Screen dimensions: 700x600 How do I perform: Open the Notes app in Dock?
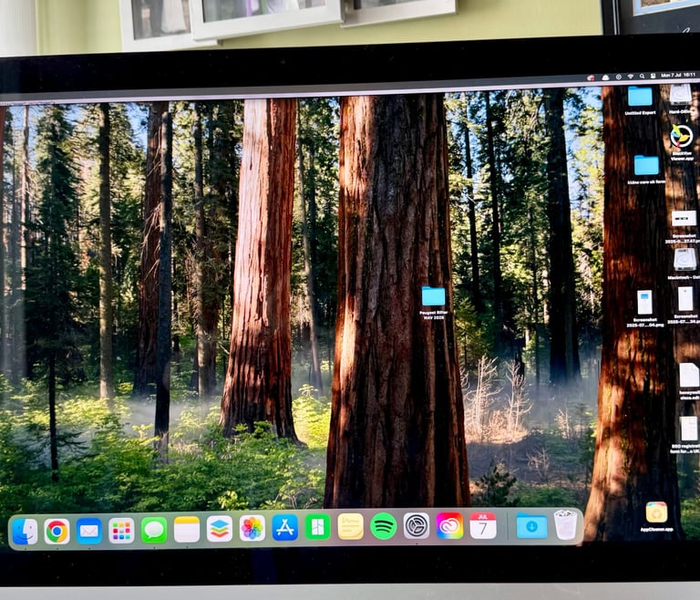[187, 530]
